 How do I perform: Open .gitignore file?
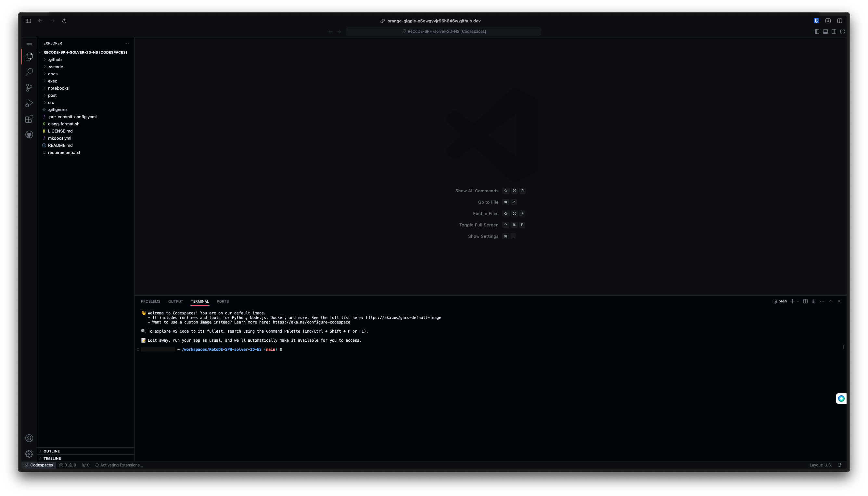tap(85, 110)
